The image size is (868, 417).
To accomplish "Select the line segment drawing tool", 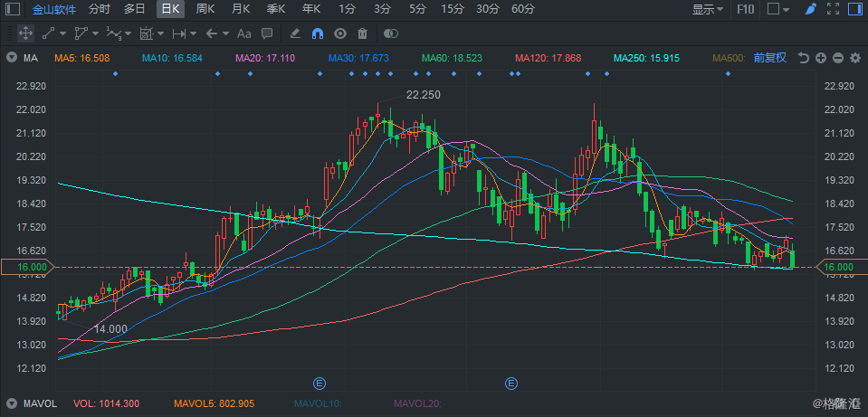I will point(49,33).
